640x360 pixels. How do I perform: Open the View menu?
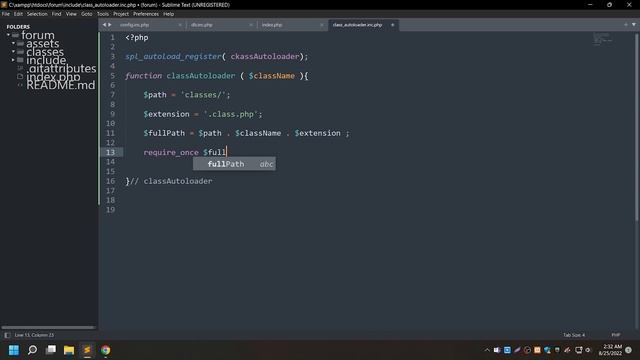pyautogui.click(x=71, y=14)
